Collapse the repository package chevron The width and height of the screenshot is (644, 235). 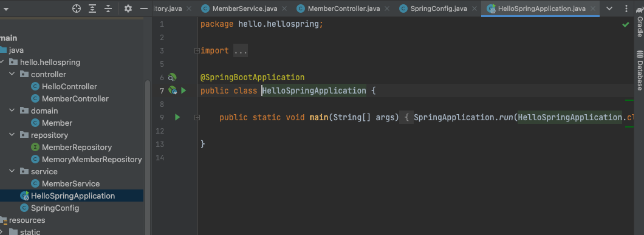(12, 135)
